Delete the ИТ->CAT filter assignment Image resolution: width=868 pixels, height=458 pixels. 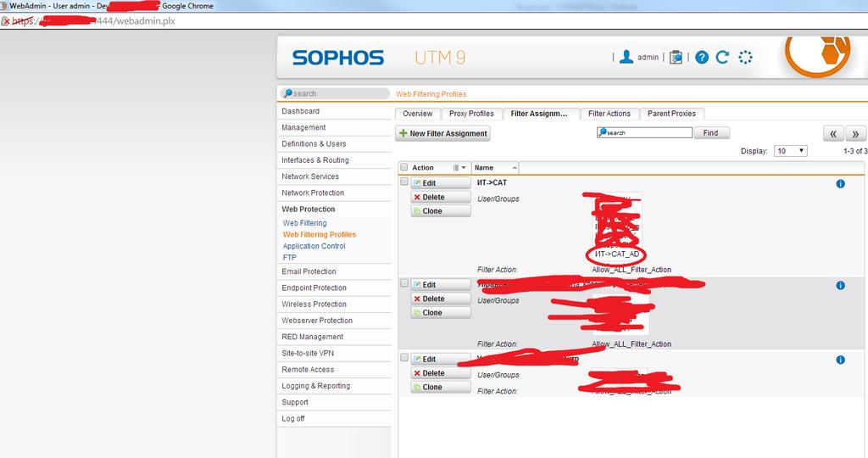point(441,197)
